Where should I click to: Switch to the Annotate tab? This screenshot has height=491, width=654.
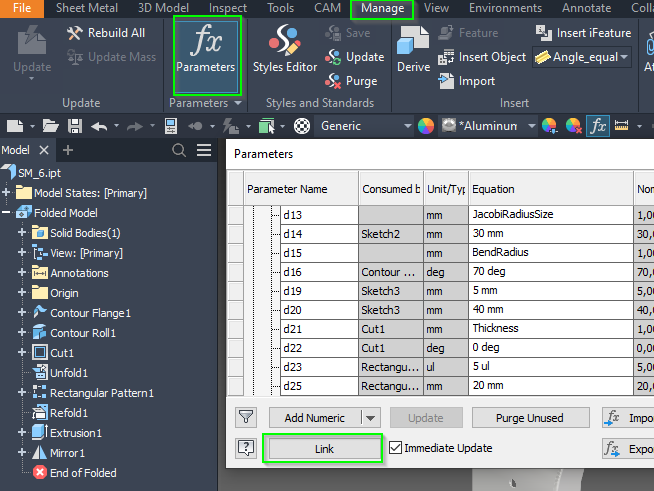pos(586,8)
